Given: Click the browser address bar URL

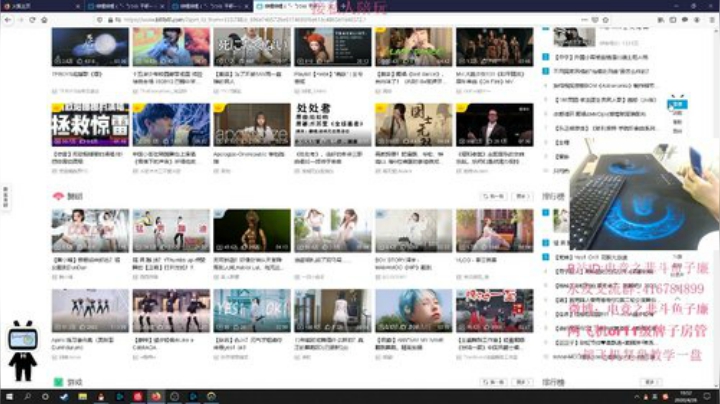Looking at the screenshot, I should [243, 20].
